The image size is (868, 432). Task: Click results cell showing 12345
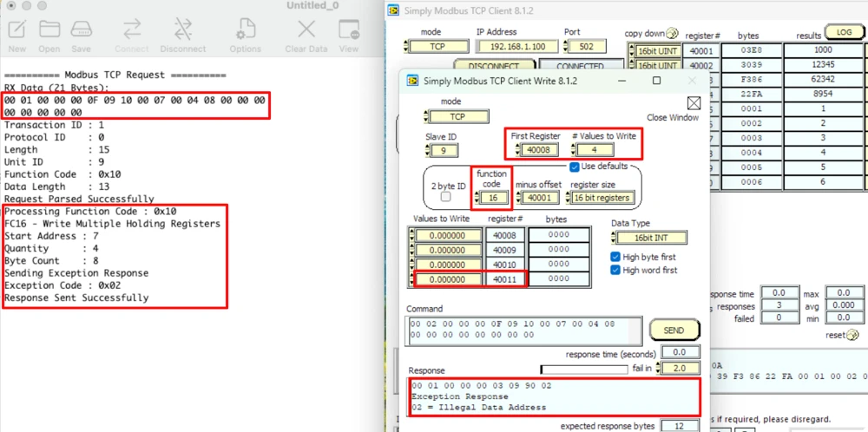[x=824, y=65]
